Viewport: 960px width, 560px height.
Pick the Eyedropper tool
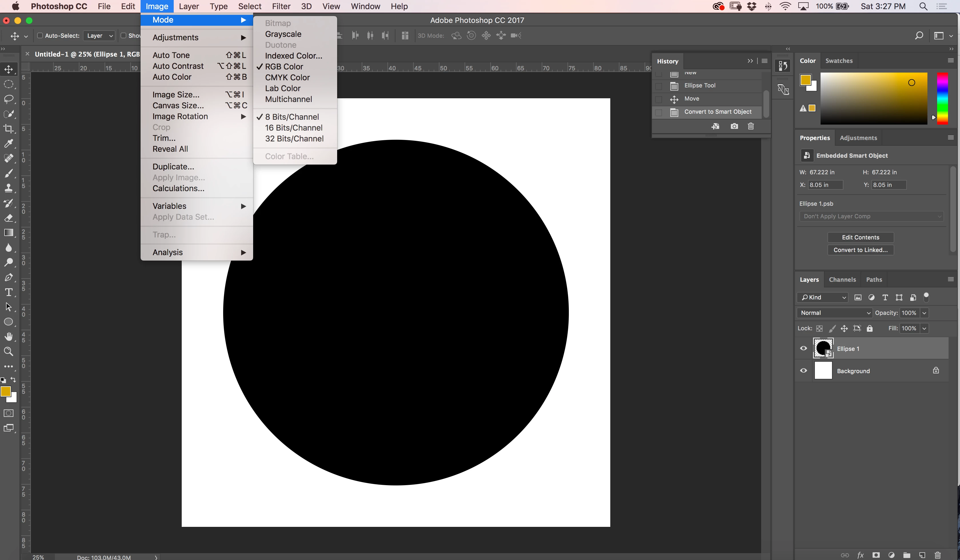point(8,144)
